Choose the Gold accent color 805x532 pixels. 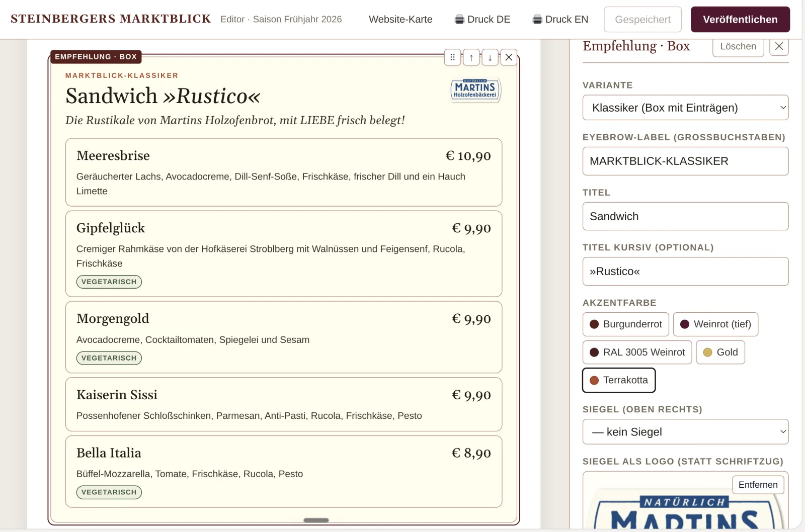pyautogui.click(x=720, y=352)
